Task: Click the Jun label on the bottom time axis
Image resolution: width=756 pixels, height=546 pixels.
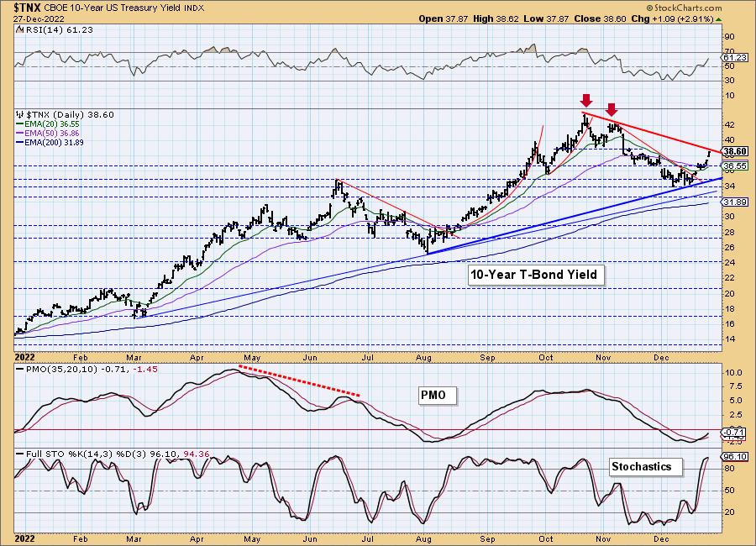Action: tap(311, 538)
